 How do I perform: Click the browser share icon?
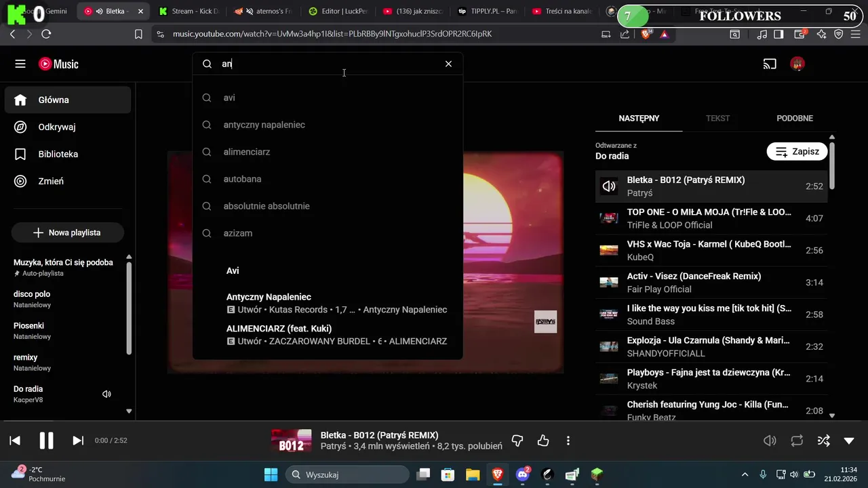point(625,34)
